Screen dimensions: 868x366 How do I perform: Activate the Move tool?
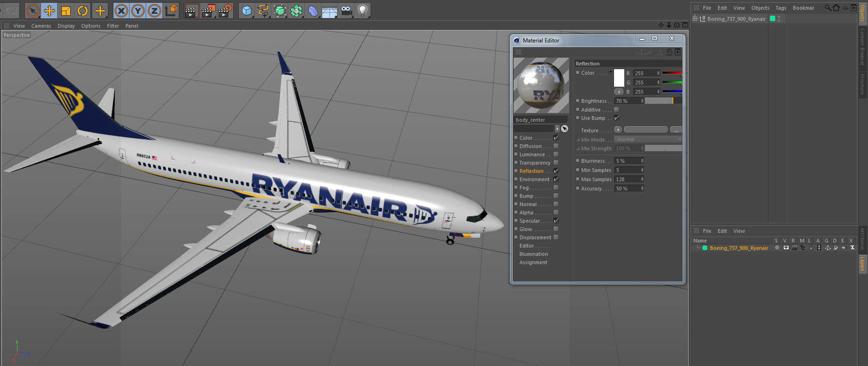tap(49, 11)
